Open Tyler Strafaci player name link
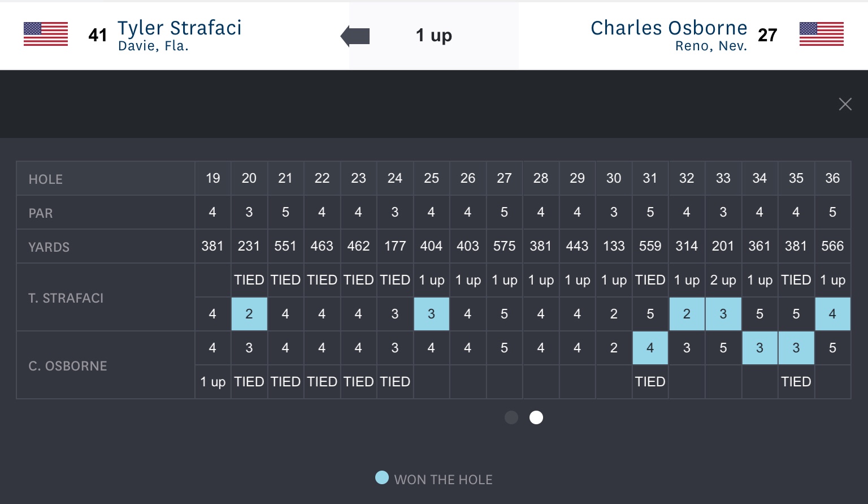 click(x=179, y=28)
